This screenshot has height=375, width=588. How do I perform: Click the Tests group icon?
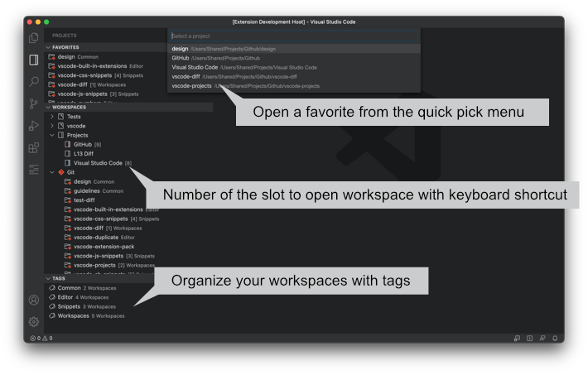coord(60,117)
